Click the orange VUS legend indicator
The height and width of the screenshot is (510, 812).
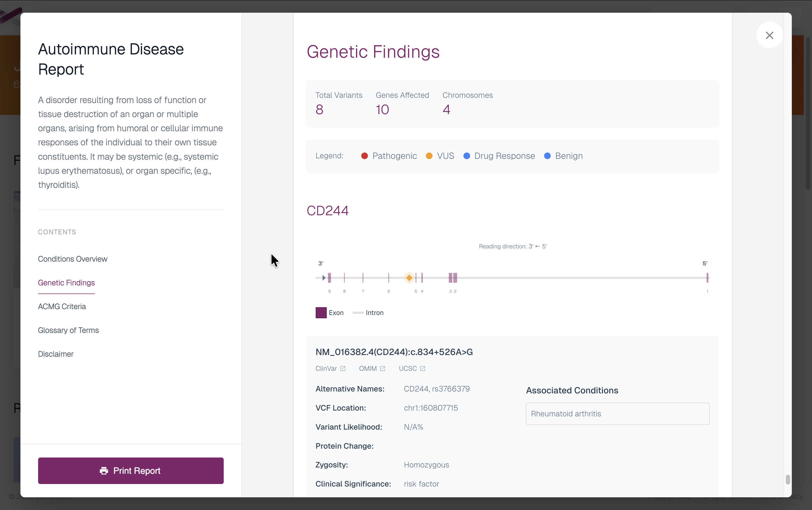(x=429, y=156)
